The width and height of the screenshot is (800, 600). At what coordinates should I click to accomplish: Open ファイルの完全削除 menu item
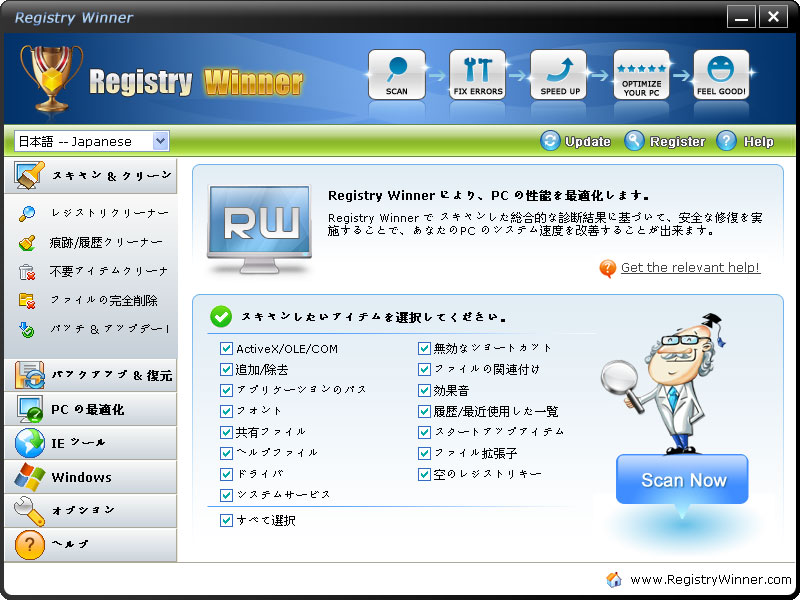(104, 301)
